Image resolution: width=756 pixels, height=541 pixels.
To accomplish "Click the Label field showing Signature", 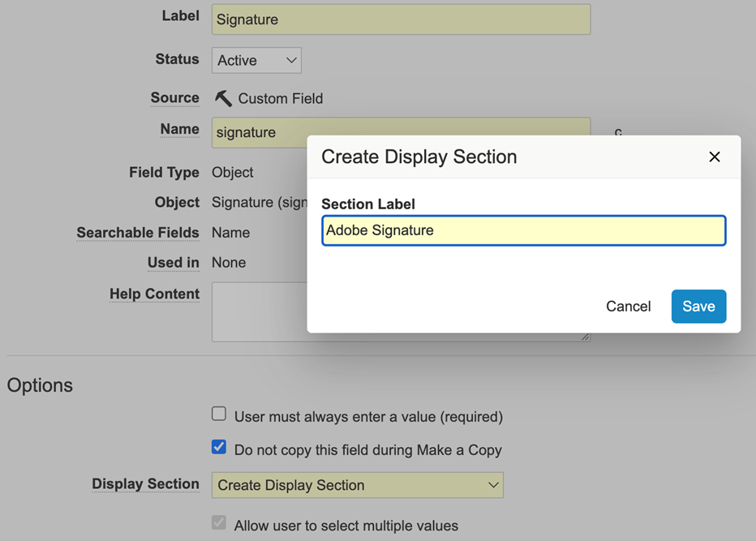I will pos(400,19).
